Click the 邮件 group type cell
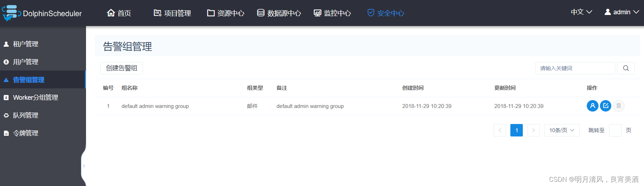 [252, 106]
